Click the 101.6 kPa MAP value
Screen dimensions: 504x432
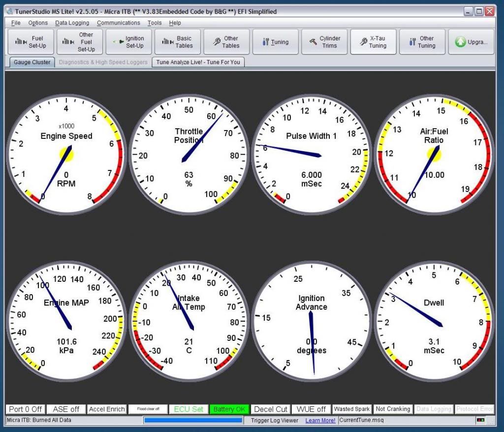(x=66, y=346)
